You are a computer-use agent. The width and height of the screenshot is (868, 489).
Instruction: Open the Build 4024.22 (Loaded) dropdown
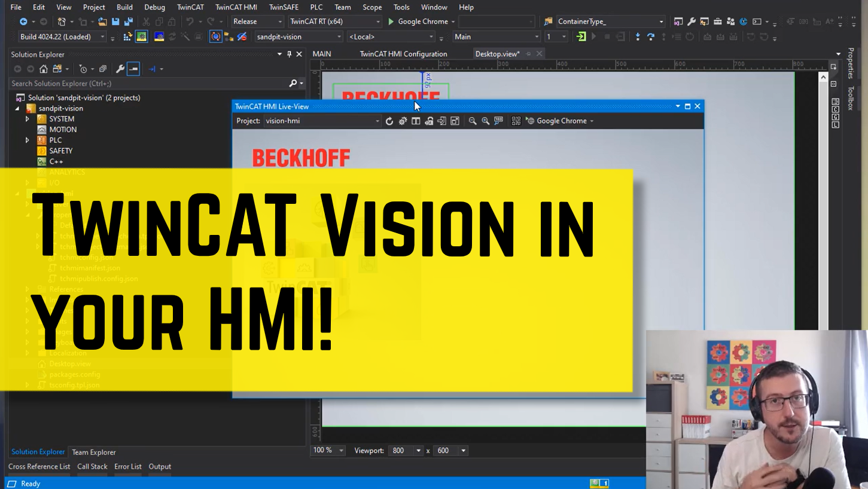pyautogui.click(x=62, y=37)
